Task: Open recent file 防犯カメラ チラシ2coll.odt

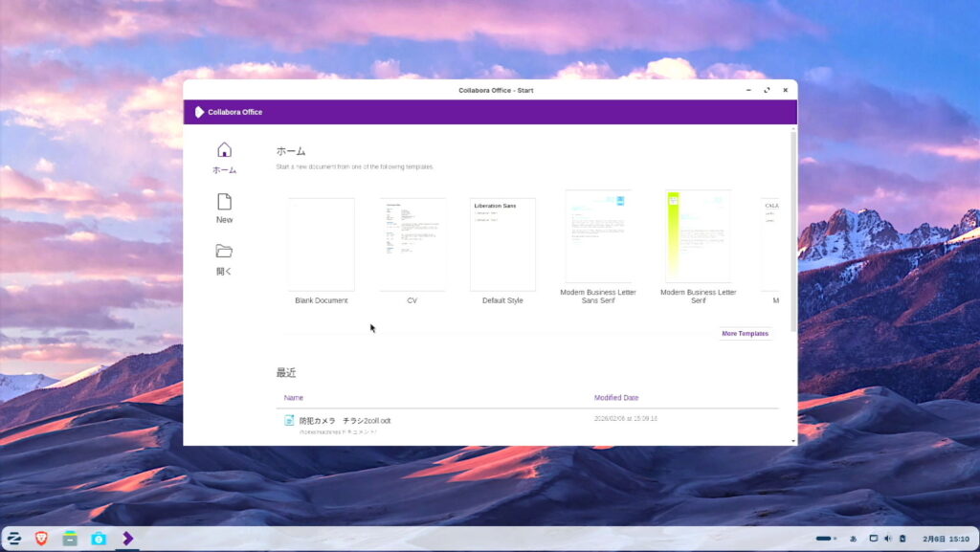Action: coord(345,420)
